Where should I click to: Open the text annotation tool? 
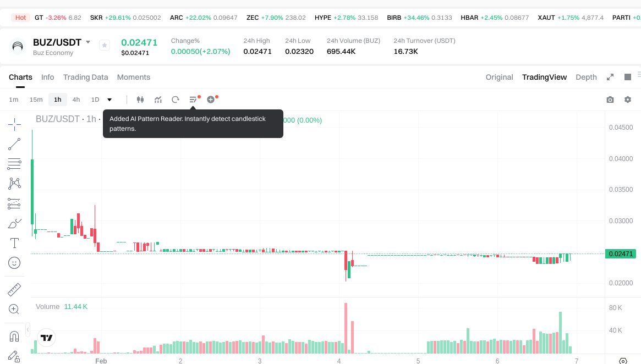[14, 243]
